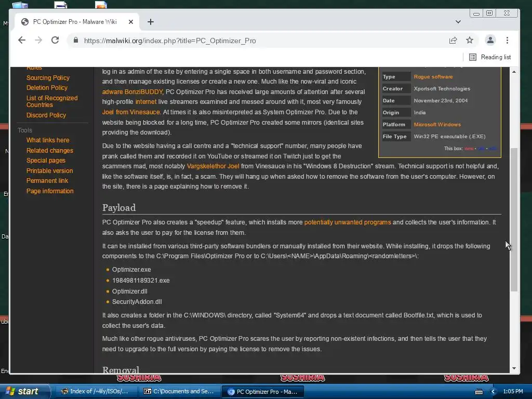Screen dimensions: 532x399
Task: Share this page via share icon
Action: (x=453, y=41)
